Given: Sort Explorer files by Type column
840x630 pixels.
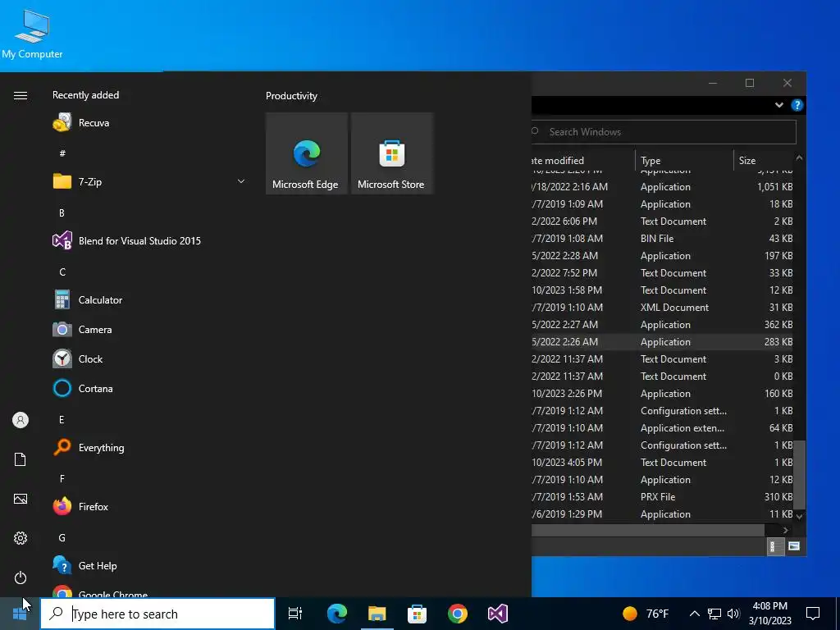Looking at the screenshot, I should click(x=684, y=160).
